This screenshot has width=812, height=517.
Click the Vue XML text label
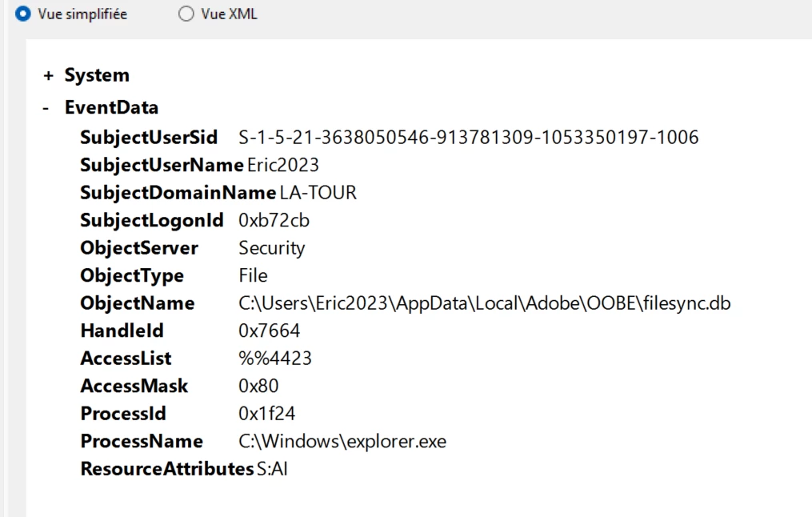click(229, 14)
